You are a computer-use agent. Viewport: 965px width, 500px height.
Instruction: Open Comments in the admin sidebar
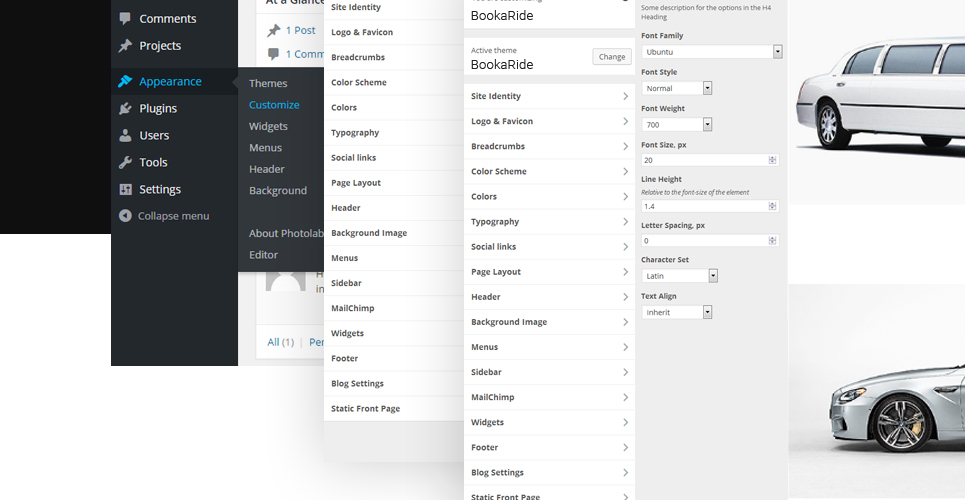point(167,18)
